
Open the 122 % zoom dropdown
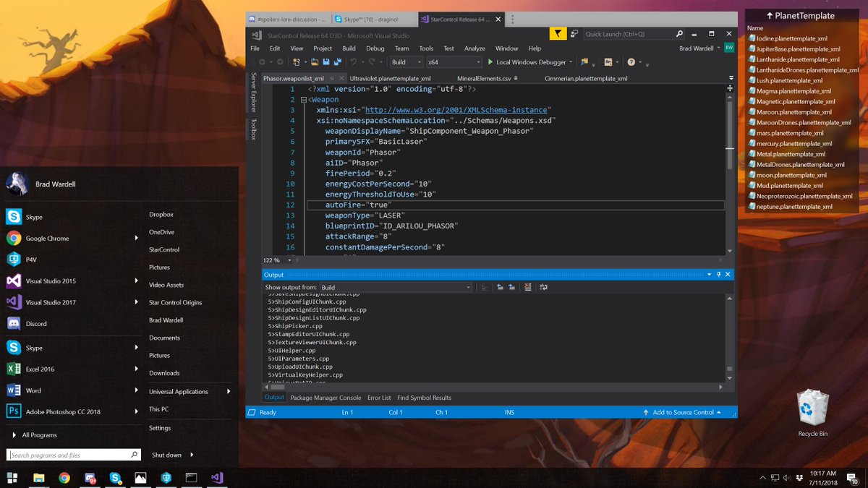(x=289, y=260)
